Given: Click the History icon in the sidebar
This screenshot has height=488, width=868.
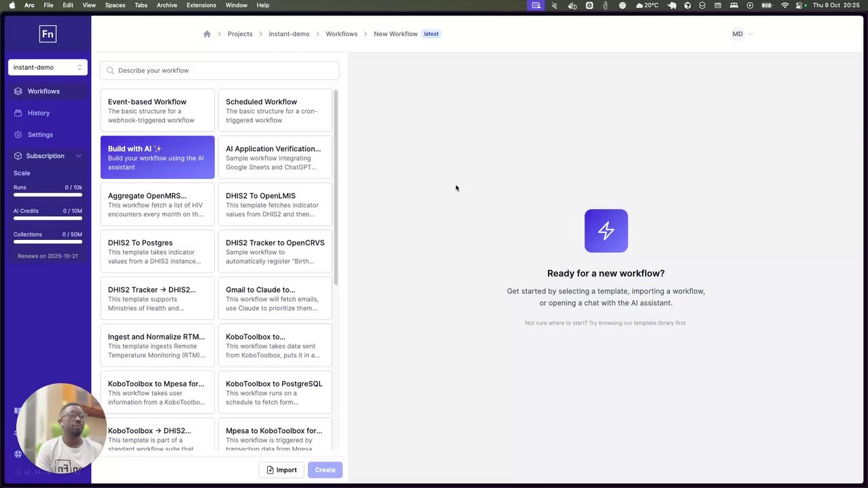Looking at the screenshot, I should [18, 113].
